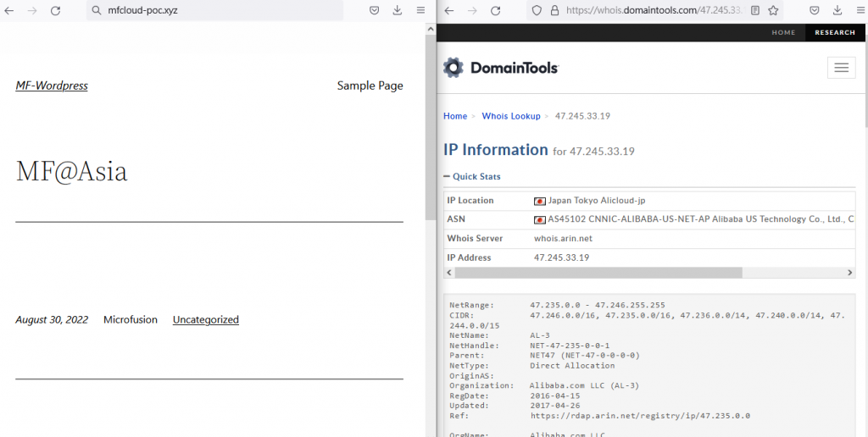The image size is (868, 437).
Task: Click left page scrollbar up arrow
Action: click(431, 28)
